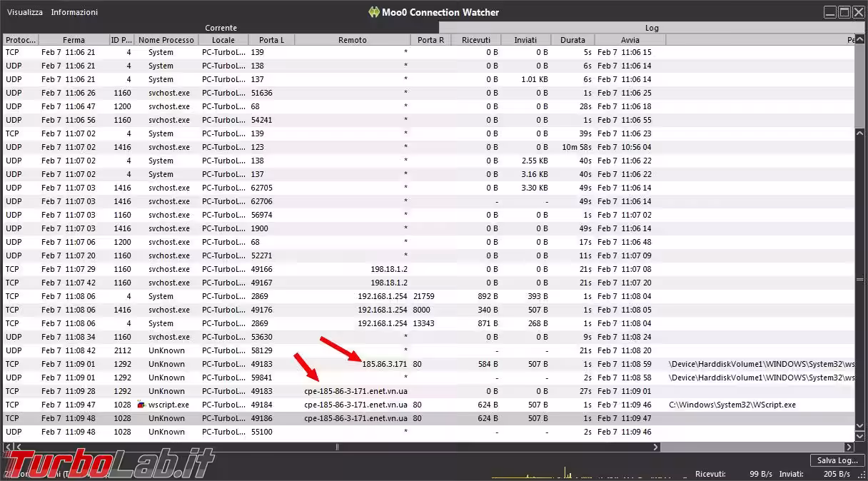
Task: Sort by the Durata column header
Action: coord(572,40)
